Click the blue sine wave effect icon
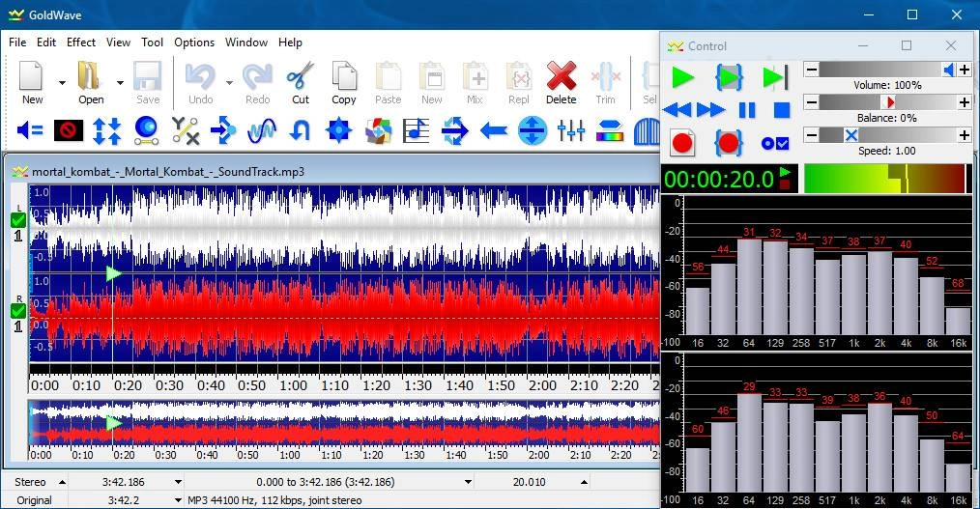This screenshot has height=509, width=980. point(262,131)
